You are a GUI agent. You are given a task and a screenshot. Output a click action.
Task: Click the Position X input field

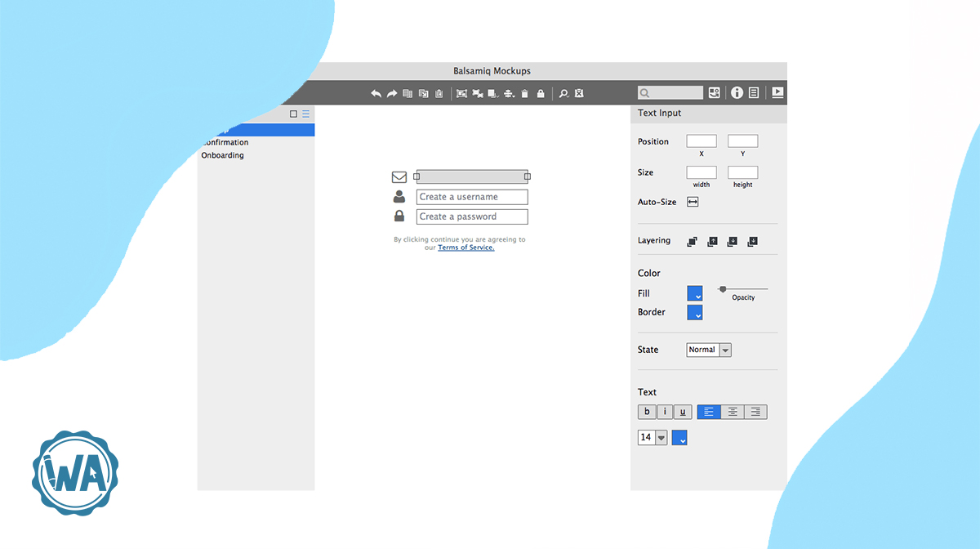click(x=701, y=141)
